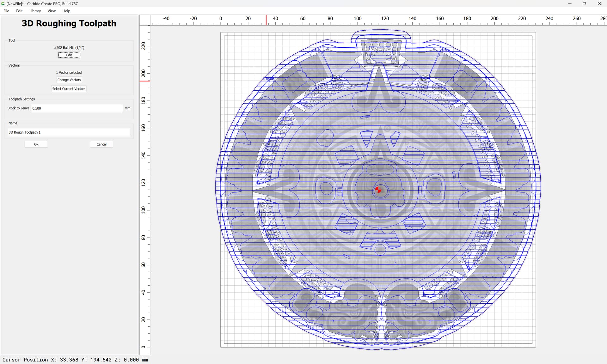Click the 'mm' unit label
607x364 pixels.
point(127,108)
